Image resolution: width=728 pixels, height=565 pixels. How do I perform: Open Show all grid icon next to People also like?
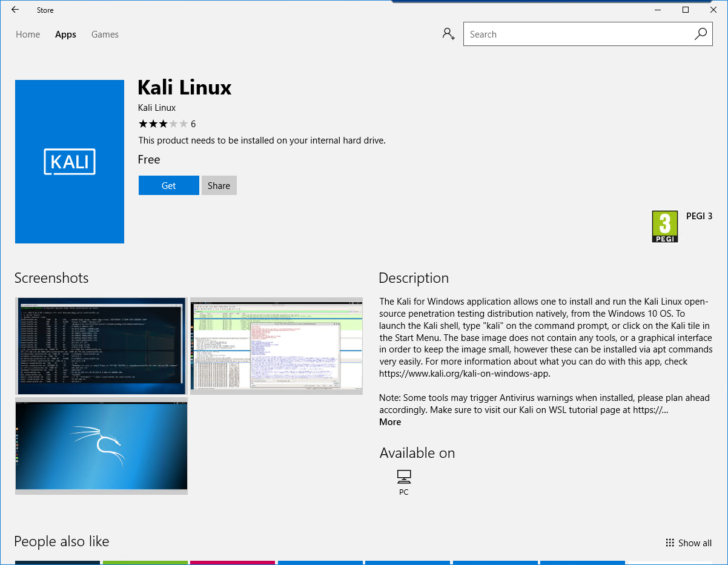point(669,543)
